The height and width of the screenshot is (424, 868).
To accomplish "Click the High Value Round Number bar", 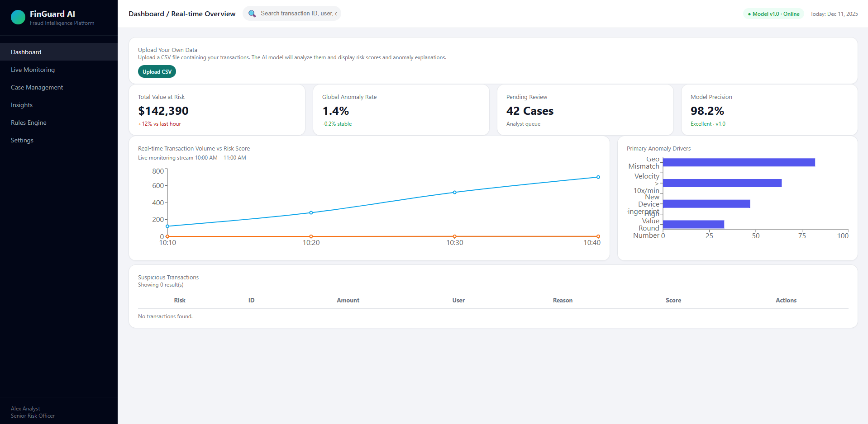I will click(x=693, y=224).
